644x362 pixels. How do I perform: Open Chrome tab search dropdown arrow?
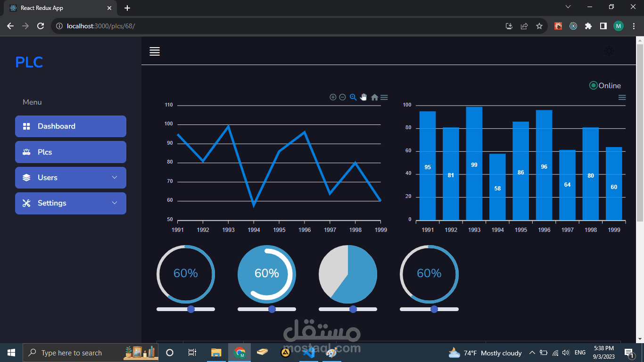(x=568, y=7)
